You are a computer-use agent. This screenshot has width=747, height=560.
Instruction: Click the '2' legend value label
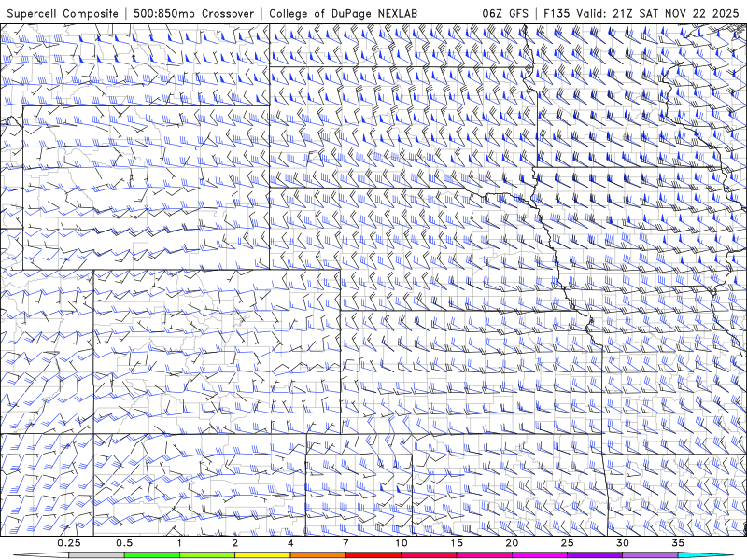tap(235, 543)
